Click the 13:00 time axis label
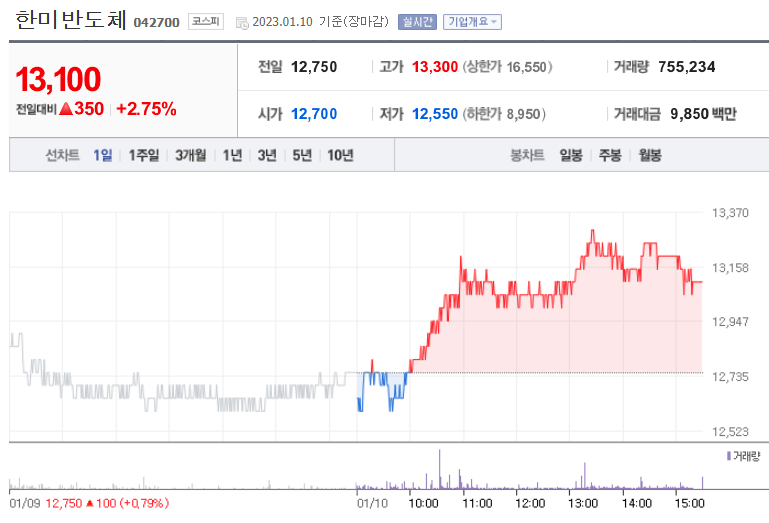 [583, 503]
